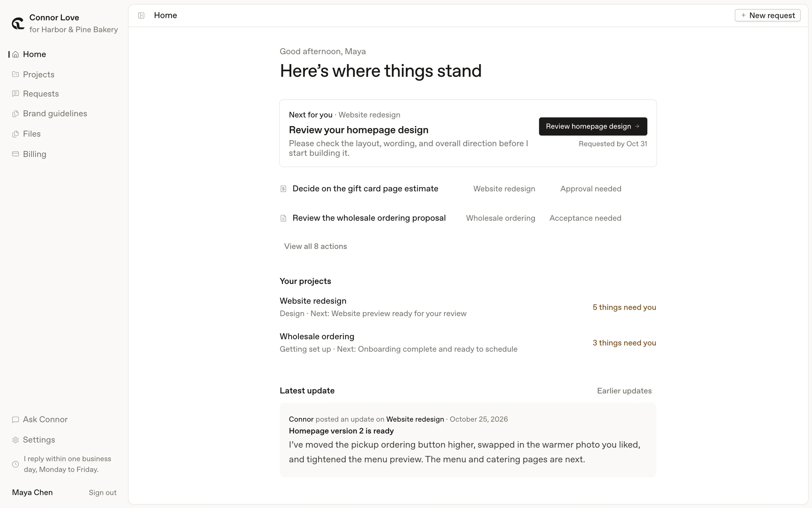Click the Brand guidelines document icon

click(x=16, y=113)
